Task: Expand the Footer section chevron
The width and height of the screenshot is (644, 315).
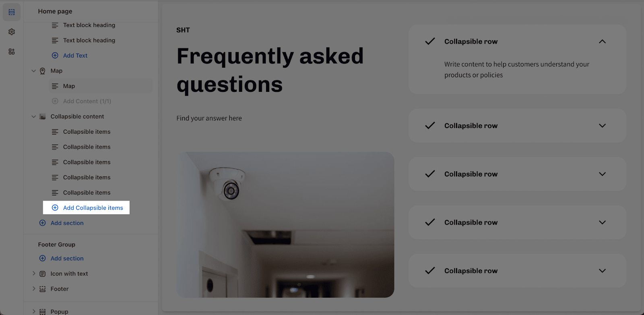Action: coord(34,289)
